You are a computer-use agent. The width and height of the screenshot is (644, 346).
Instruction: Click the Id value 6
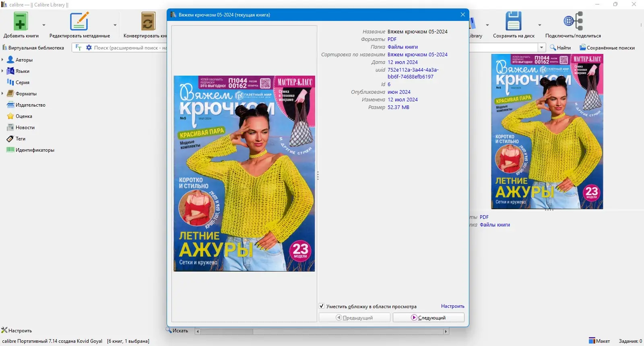[389, 84]
